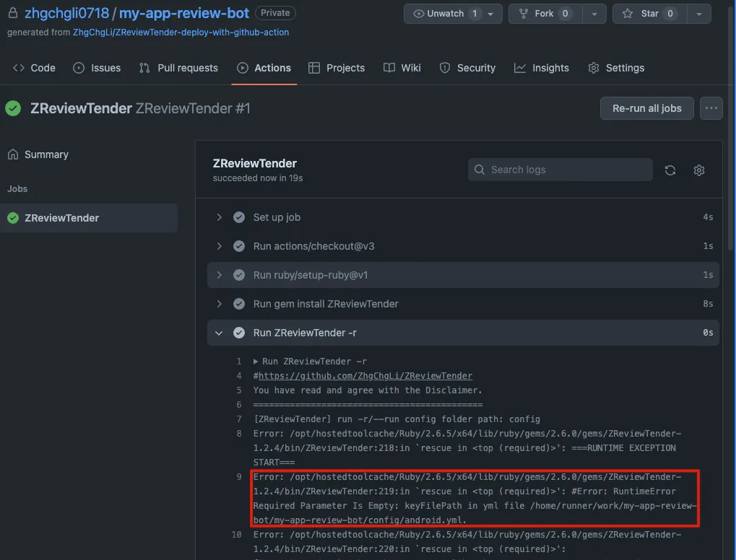Screen dimensions: 736x560
Task: Expand the Run actions/checkout@v3 step
Action: [x=219, y=246]
